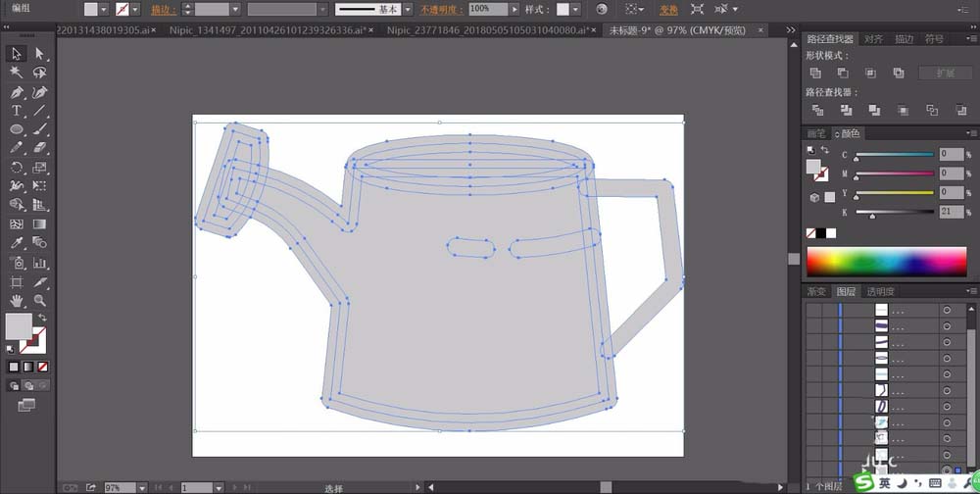Open Nipic_23771846 document tab
The width and height of the screenshot is (980, 494).
(x=487, y=29)
